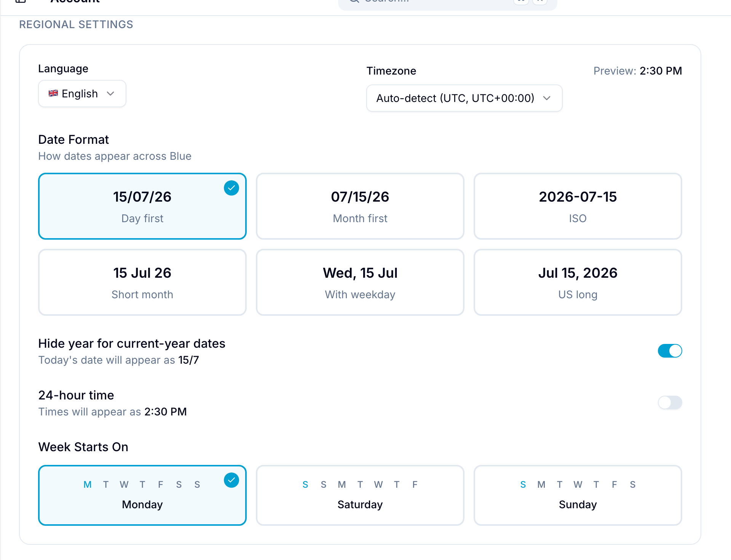Click the 'How dates appear across Blue' text

tap(115, 156)
